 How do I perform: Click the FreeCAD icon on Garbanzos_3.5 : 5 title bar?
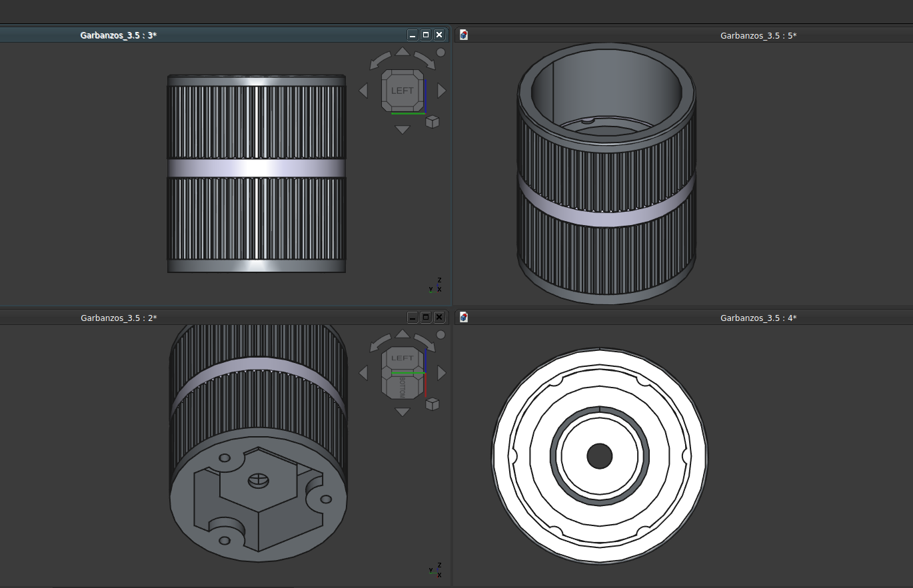[x=464, y=35]
